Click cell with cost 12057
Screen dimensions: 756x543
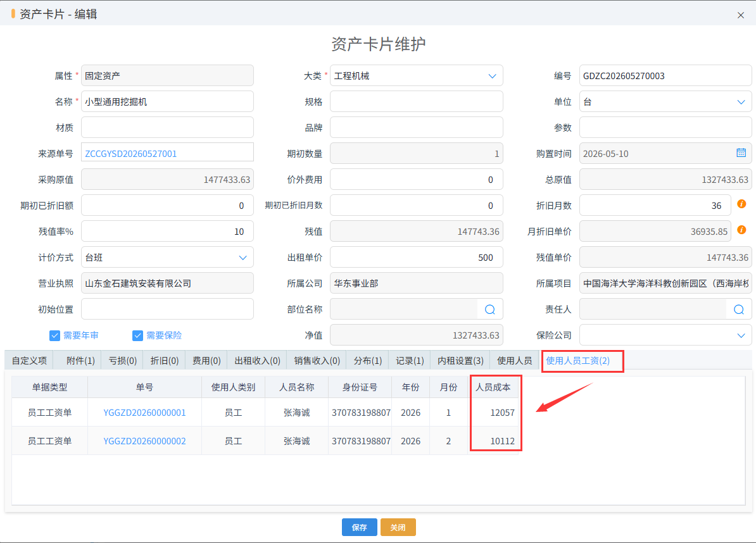click(x=493, y=413)
